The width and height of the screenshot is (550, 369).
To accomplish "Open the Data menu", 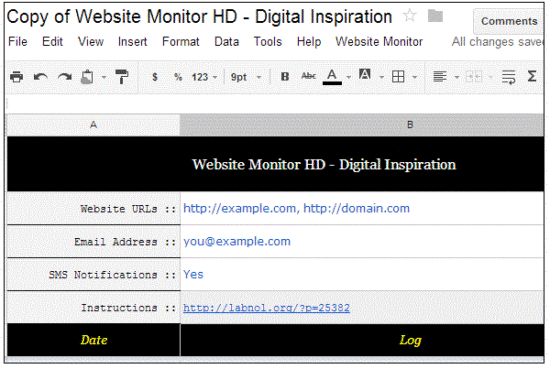I will click(x=227, y=42).
